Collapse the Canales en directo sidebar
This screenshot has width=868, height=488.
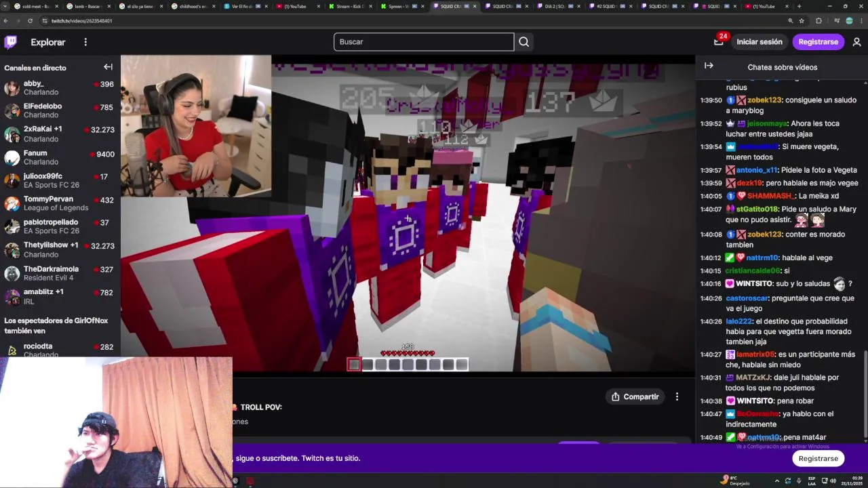(x=108, y=67)
